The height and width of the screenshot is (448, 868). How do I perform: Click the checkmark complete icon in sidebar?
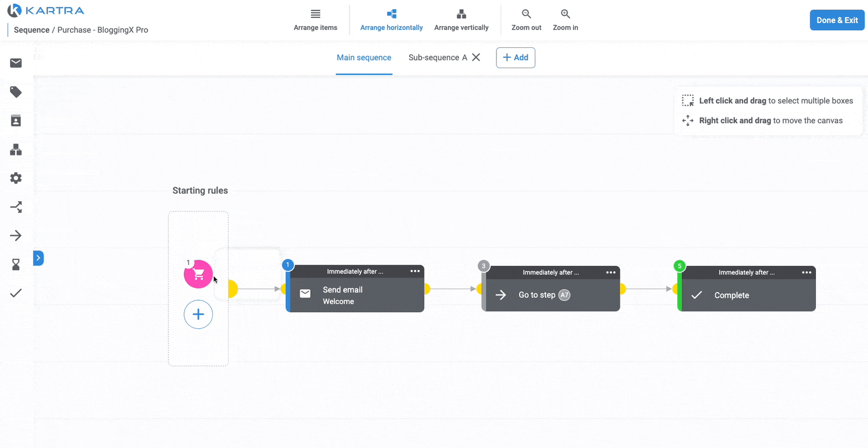[16, 293]
